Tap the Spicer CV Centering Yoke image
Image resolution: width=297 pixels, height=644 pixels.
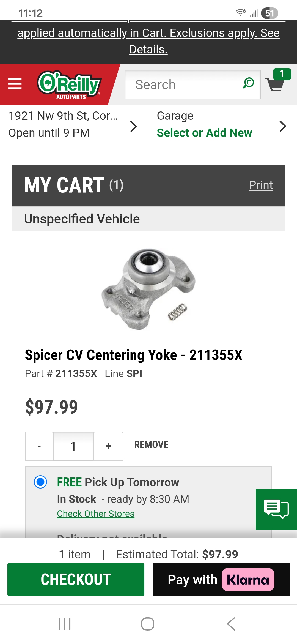tap(148, 289)
